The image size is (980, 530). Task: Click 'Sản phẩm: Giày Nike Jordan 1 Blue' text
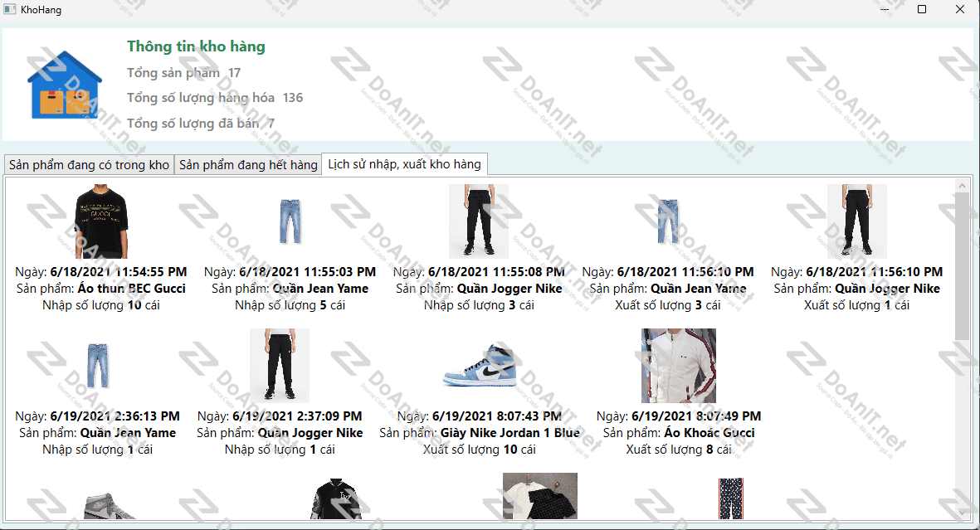[x=480, y=432]
